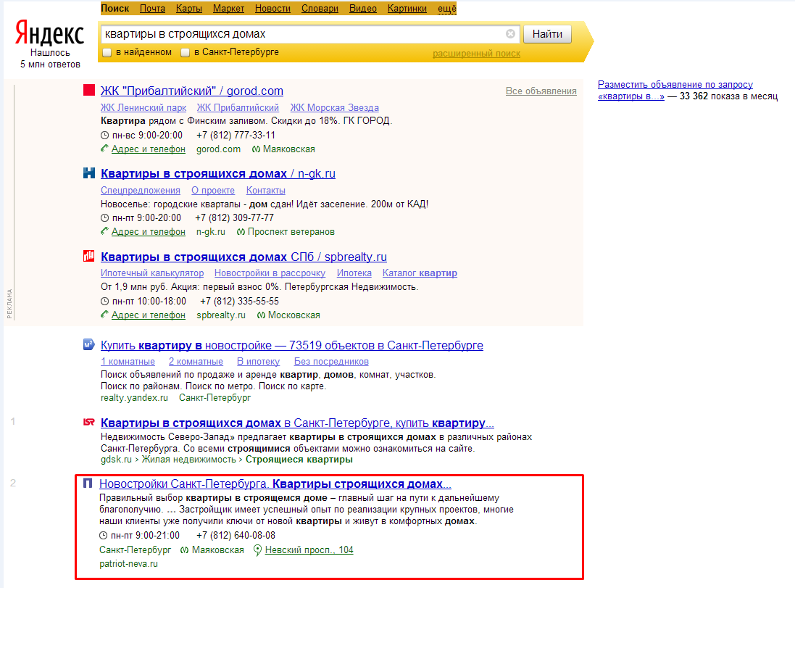Filter by 1 комнатные
The image size is (795, 672).
pyautogui.click(x=128, y=362)
